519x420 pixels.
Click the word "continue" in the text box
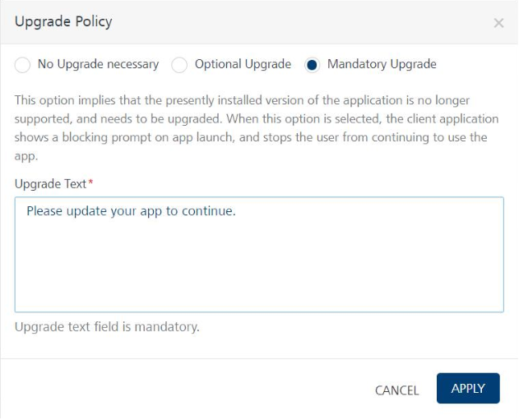point(209,211)
